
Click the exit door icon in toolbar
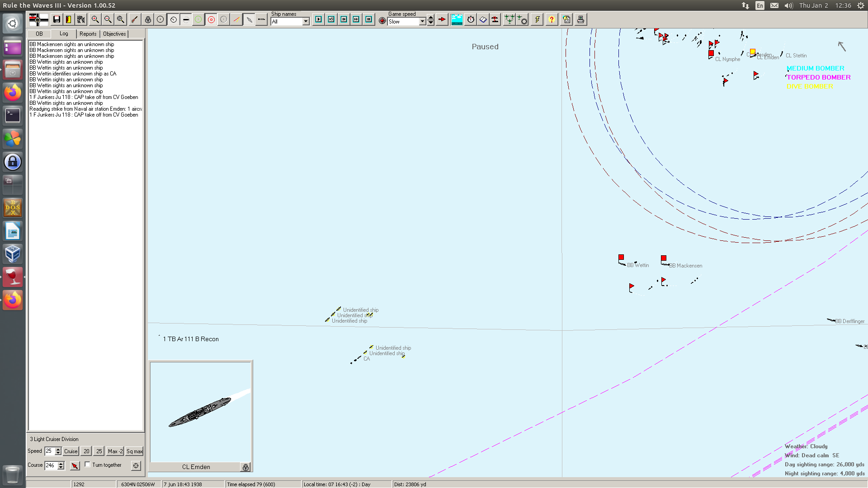pyautogui.click(x=69, y=19)
